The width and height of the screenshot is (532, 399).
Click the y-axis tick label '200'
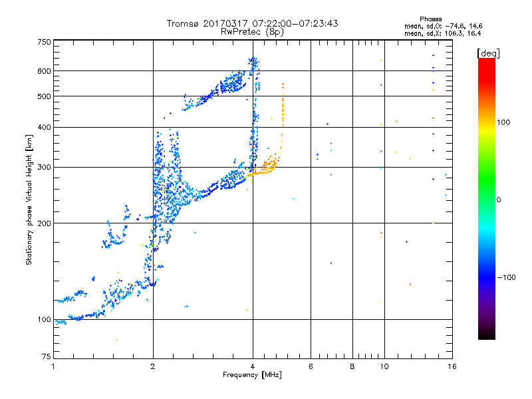pyautogui.click(x=44, y=223)
